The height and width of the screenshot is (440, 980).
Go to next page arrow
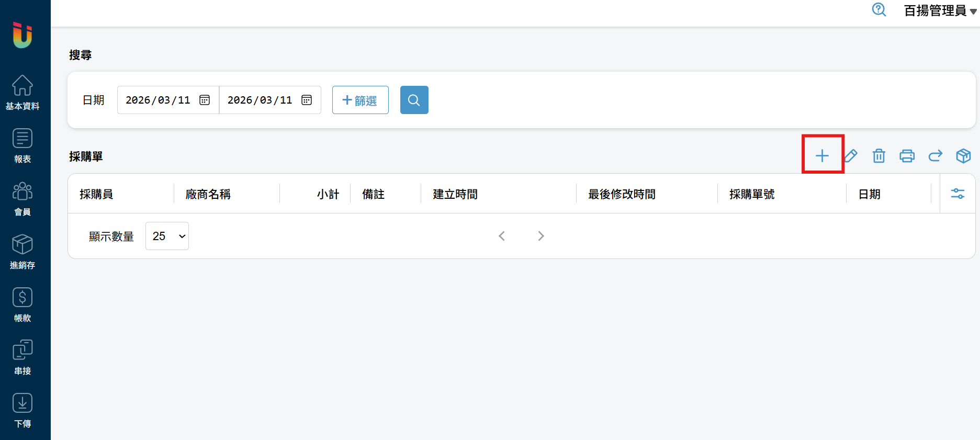click(541, 236)
